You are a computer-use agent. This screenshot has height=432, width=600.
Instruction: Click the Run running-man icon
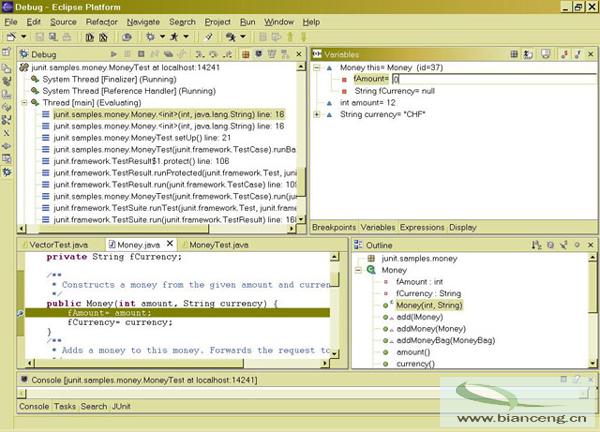(x=174, y=37)
